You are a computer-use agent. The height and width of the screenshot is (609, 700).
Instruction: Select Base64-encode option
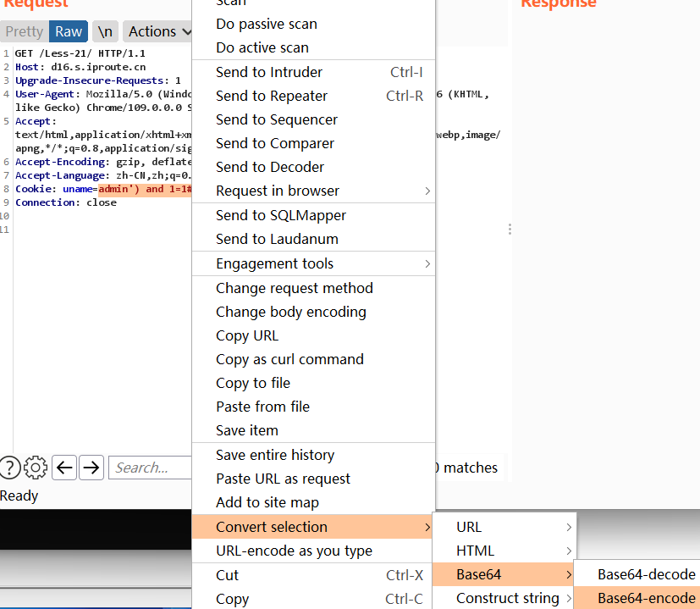(646, 598)
